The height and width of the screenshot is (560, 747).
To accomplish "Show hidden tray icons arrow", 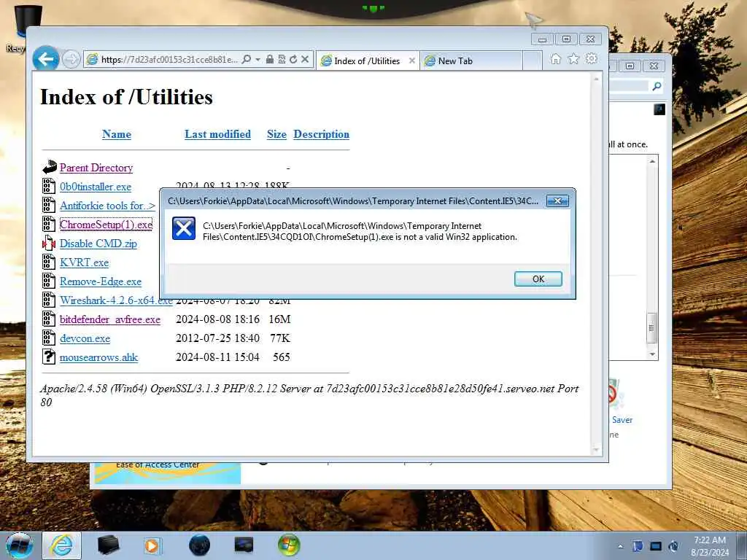I will tap(620, 547).
